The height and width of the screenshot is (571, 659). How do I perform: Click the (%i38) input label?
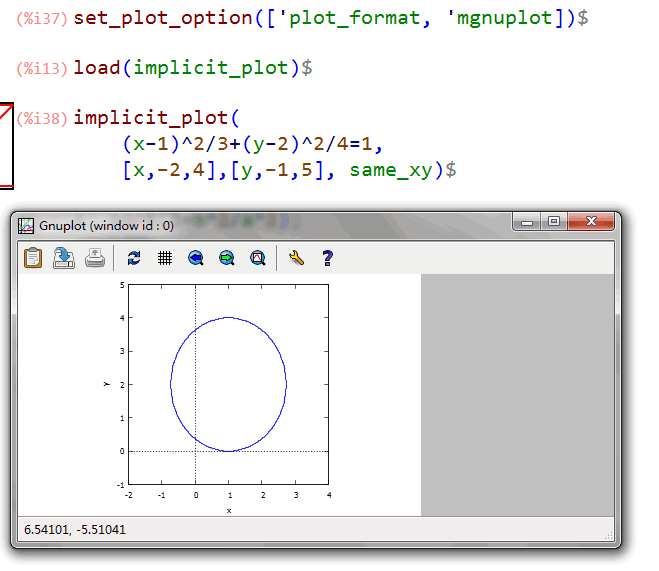[x=42, y=118]
